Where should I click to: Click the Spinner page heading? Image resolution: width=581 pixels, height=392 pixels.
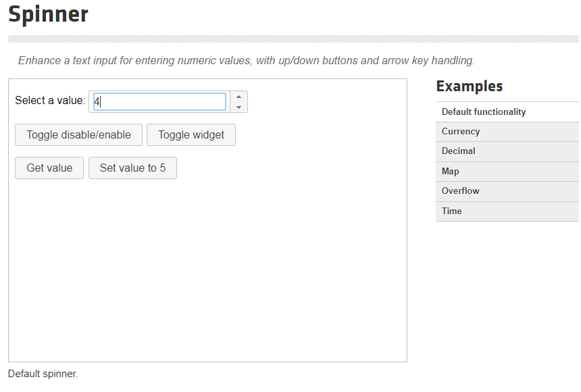pos(48,14)
